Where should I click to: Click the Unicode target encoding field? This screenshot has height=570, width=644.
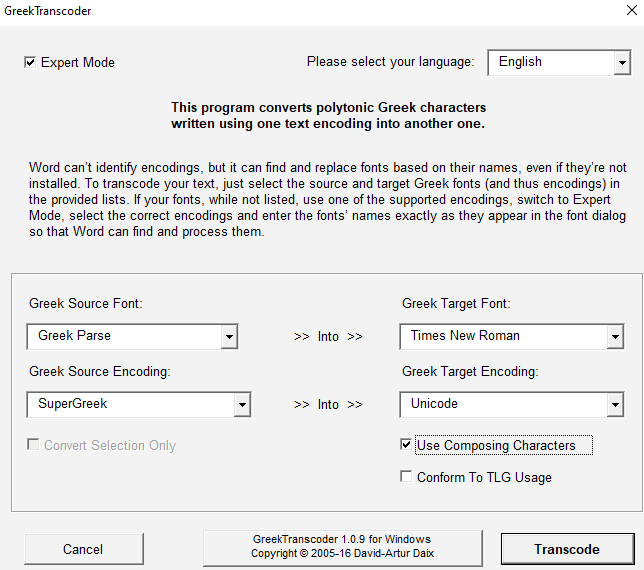click(x=502, y=404)
